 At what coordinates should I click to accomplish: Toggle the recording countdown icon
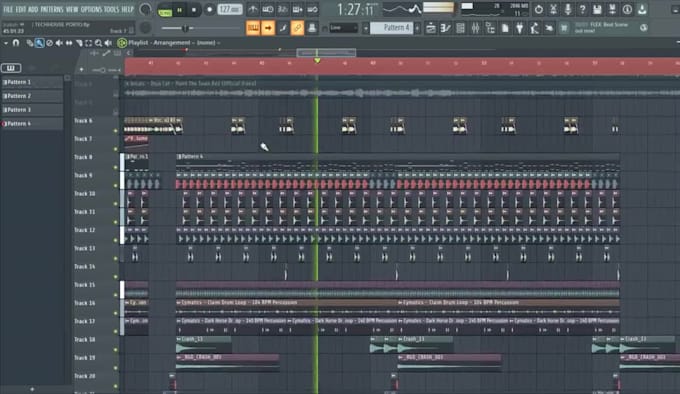coord(282,9)
